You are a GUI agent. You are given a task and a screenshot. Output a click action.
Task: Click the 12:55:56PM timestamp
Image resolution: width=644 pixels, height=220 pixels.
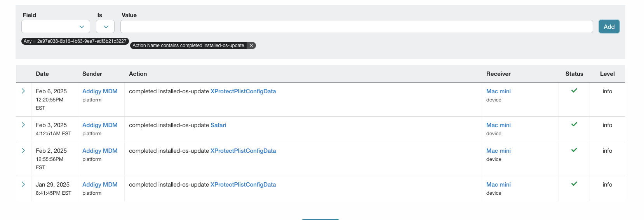(x=49, y=159)
